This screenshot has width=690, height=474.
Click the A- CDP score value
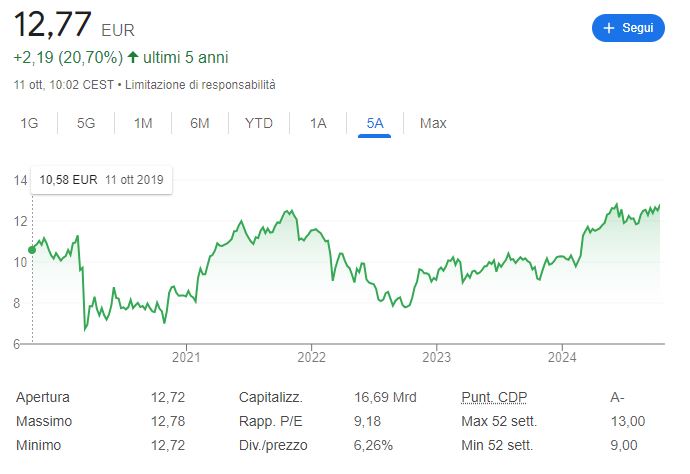(617, 397)
